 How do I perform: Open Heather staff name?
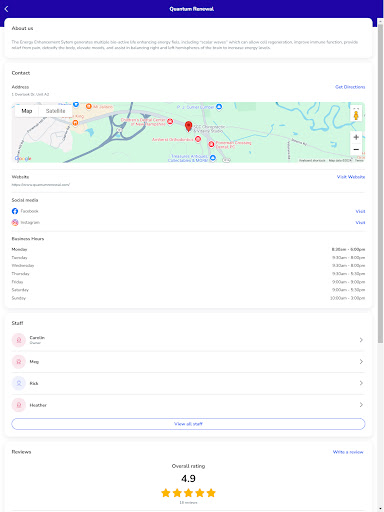(38, 405)
